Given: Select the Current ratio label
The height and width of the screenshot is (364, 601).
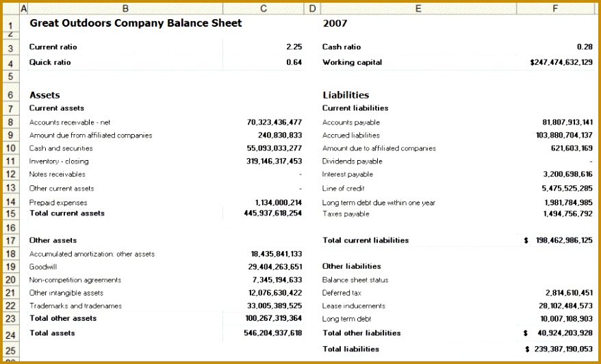Looking at the screenshot, I should [x=53, y=47].
